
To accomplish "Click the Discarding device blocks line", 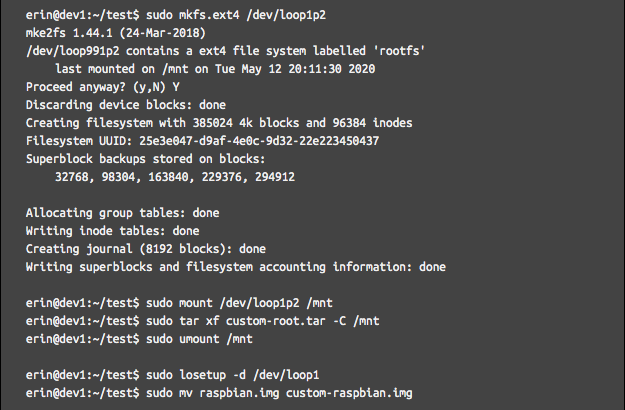I will coord(126,105).
